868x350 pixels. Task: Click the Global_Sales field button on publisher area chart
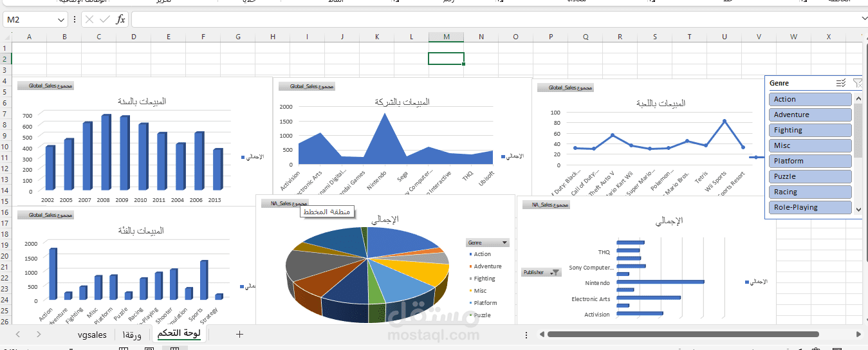[306, 86]
